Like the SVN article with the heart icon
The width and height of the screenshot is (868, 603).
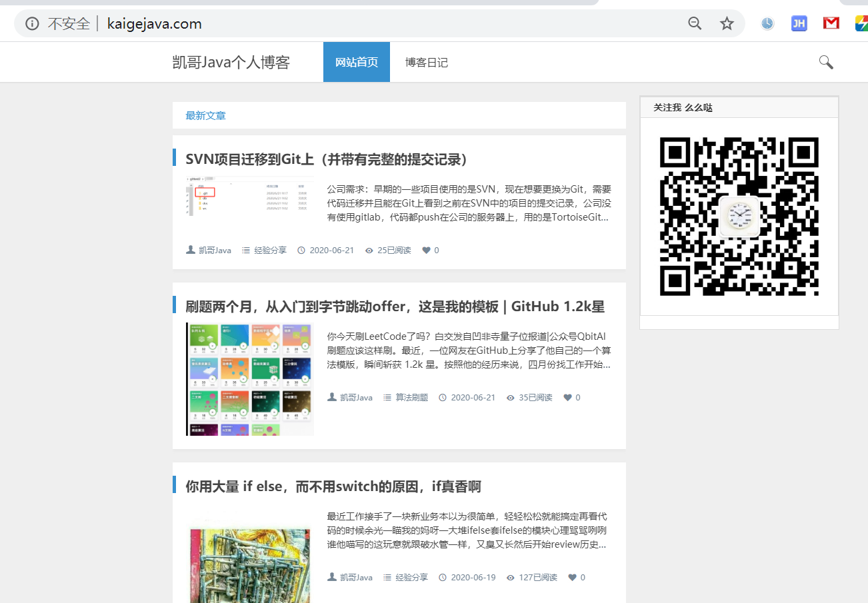tap(427, 251)
